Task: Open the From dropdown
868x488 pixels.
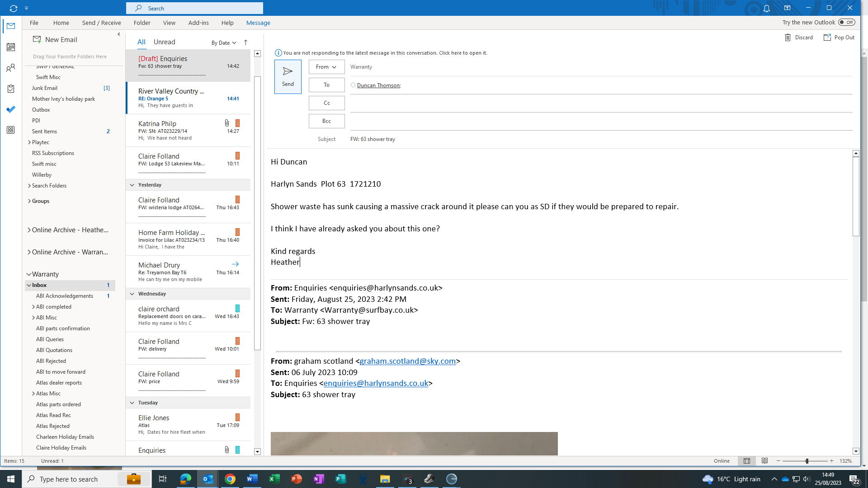Action: coord(326,67)
